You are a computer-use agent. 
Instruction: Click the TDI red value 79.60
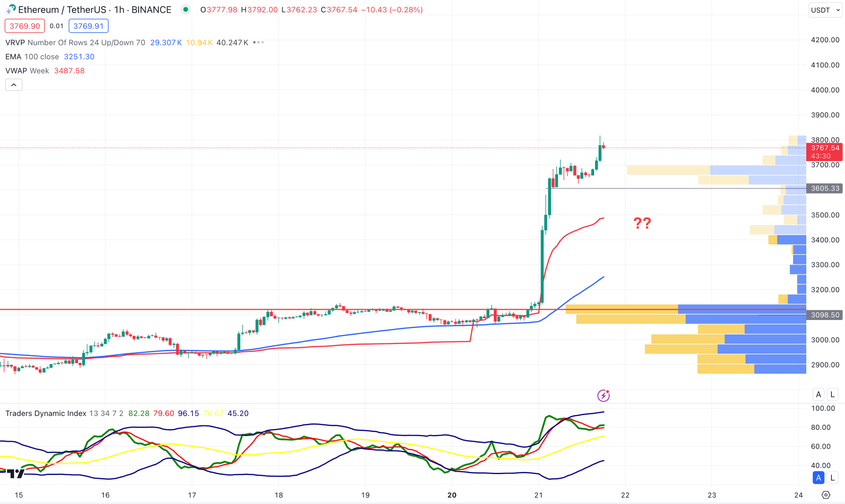[x=164, y=413]
